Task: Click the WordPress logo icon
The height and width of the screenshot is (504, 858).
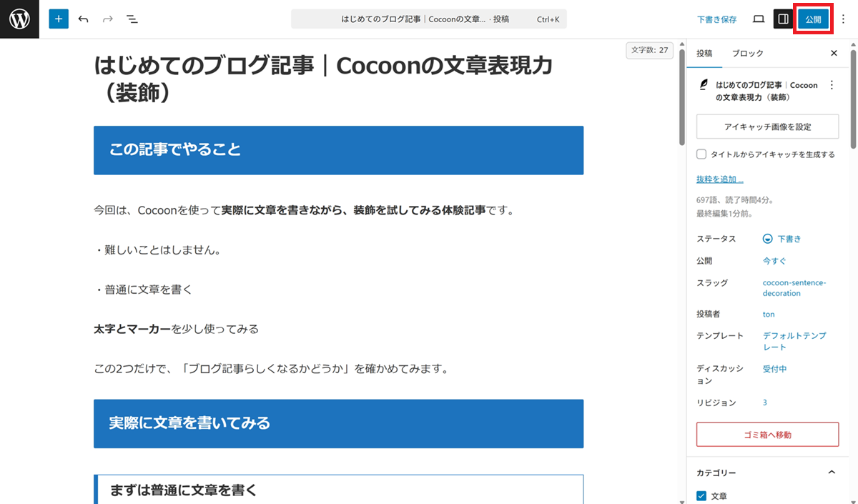Action: point(19,19)
